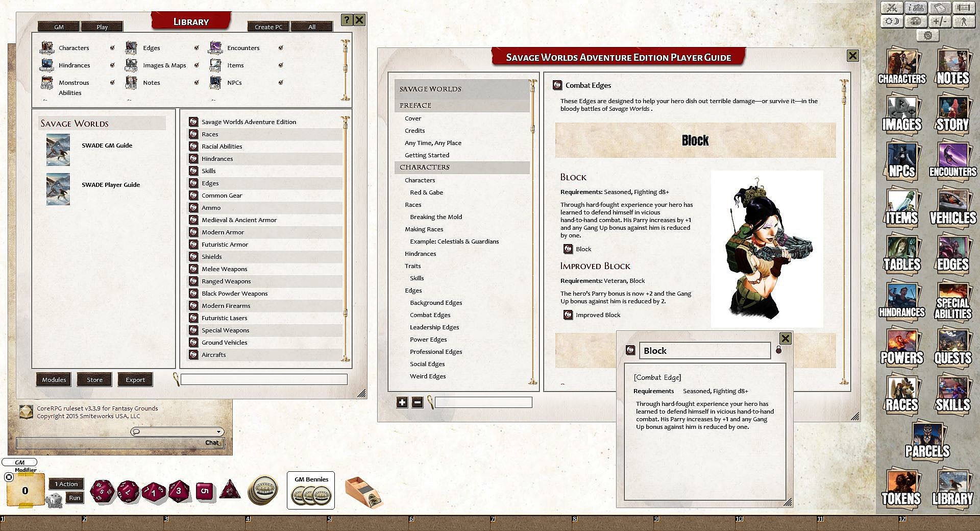Image resolution: width=980 pixels, height=531 pixels.
Task: Click the Library search field
Action: tap(264, 379)
